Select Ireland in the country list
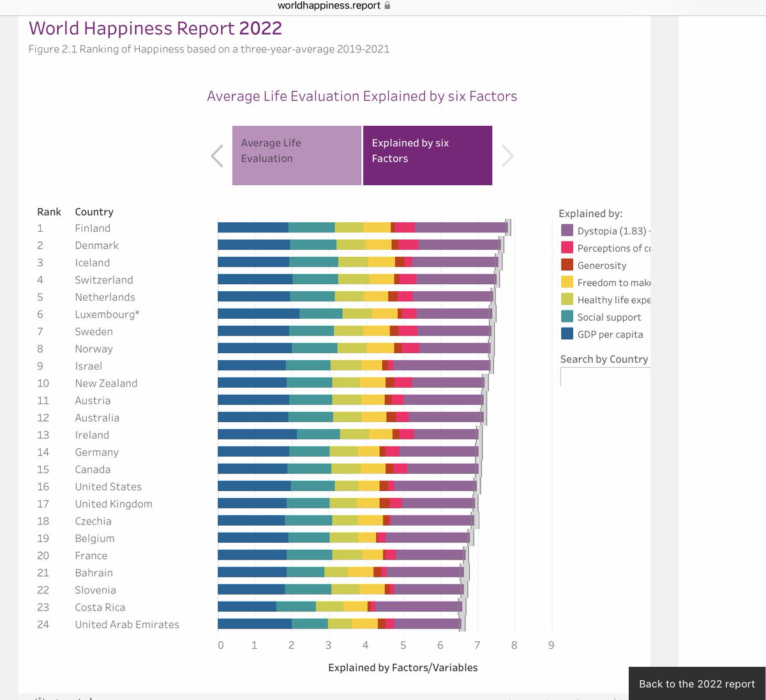The image size is (766, 700). coord(92,435)
